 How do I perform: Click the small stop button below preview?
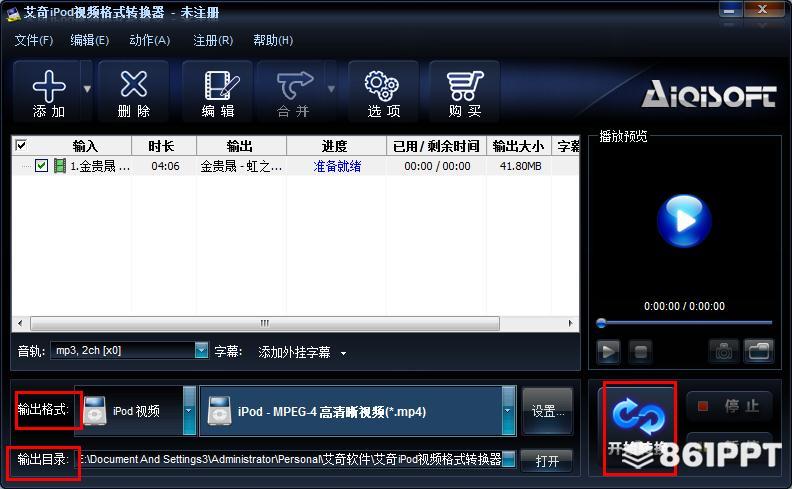pos(640,351)
